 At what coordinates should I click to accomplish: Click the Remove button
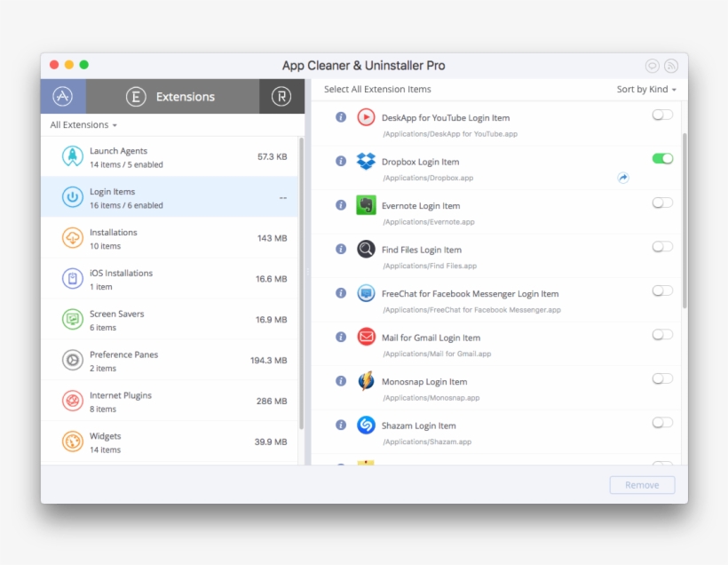pos(642,485)
